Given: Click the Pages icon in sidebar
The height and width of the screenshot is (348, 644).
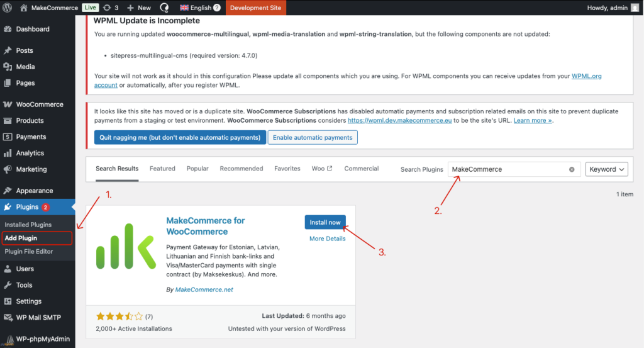Looking at the screenshot, I should (x=8, y=83).
